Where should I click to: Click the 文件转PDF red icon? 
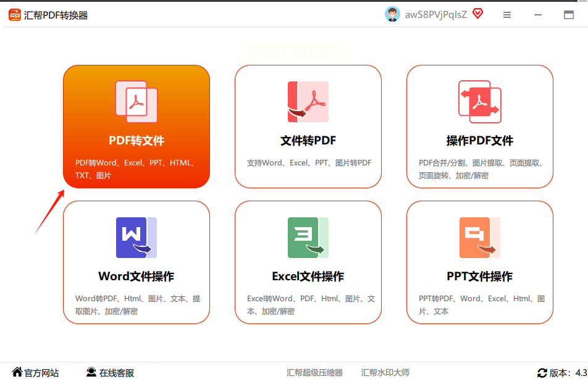click(x=308, y=101)
